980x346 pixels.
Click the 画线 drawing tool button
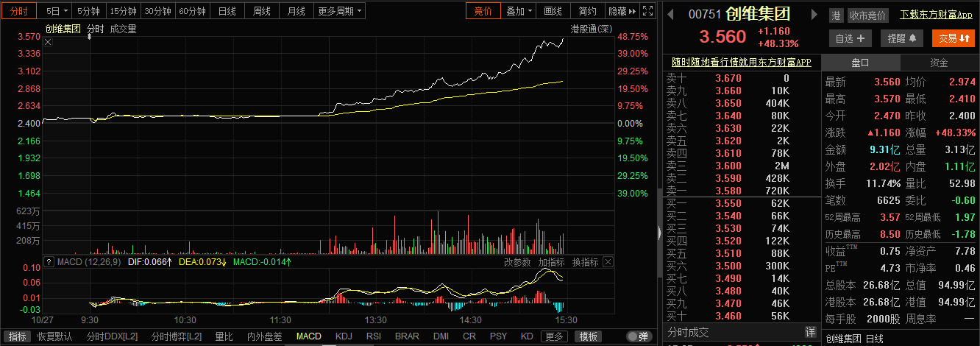(x=553, y=11)
